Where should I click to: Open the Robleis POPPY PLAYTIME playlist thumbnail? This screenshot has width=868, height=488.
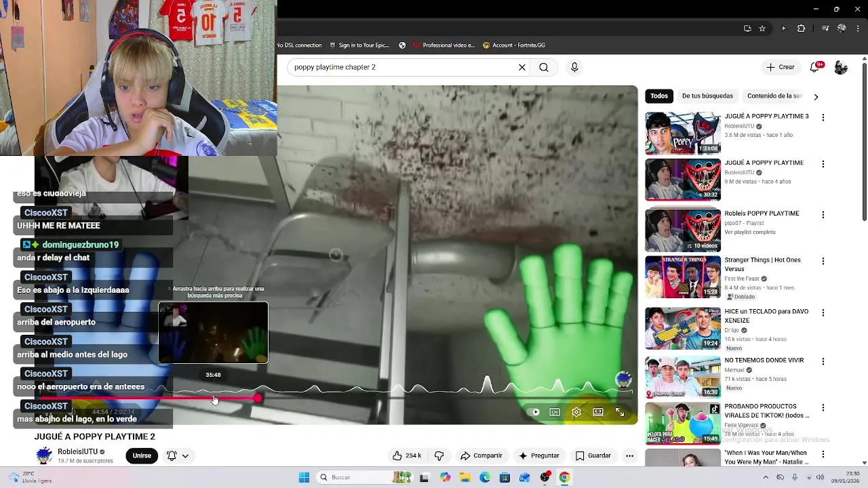pyautogui.click(x=683, y=230)
